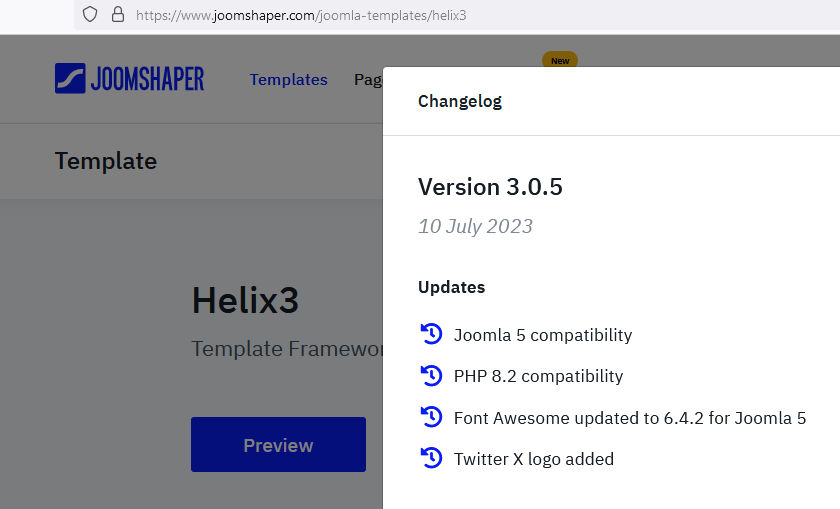Click the Template page heading

click(106, 161)
